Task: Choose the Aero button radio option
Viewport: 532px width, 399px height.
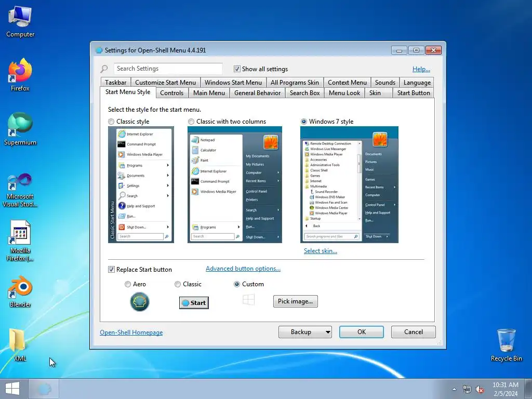Action: coord(128,284)
